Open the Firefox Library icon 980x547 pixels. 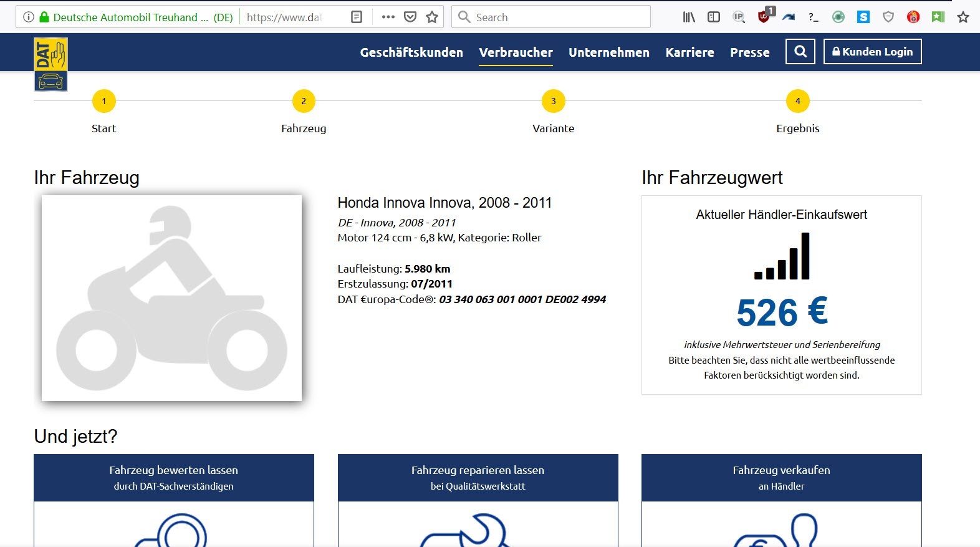(689, 17)
